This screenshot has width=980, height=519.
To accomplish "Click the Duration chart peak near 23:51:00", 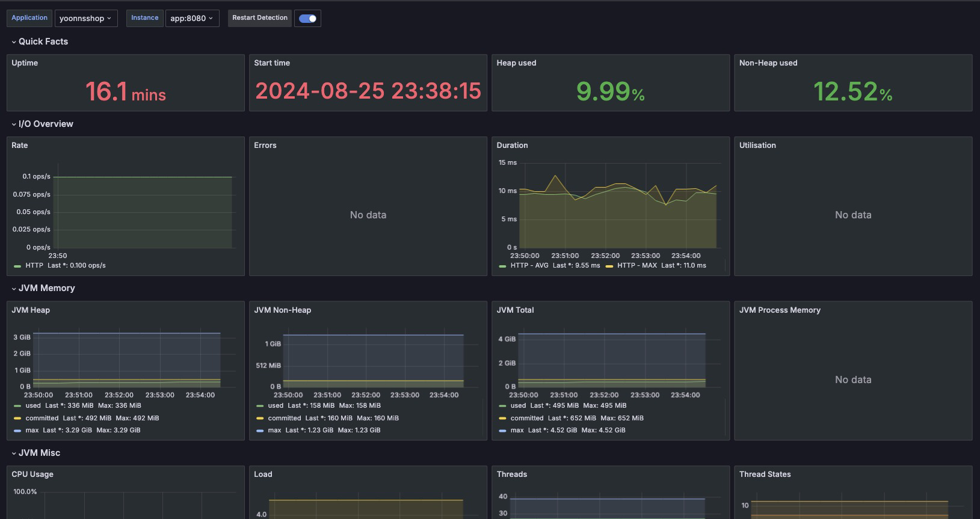I will tap(555, 176).
